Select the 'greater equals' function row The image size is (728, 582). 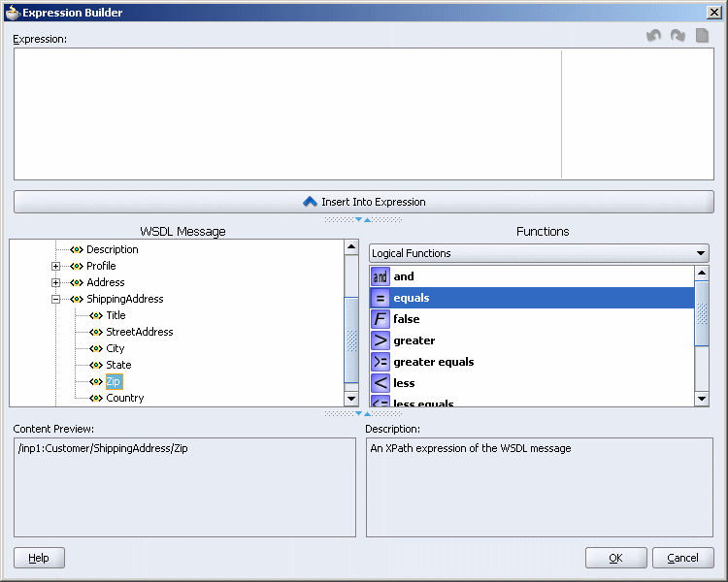(532, 362)
